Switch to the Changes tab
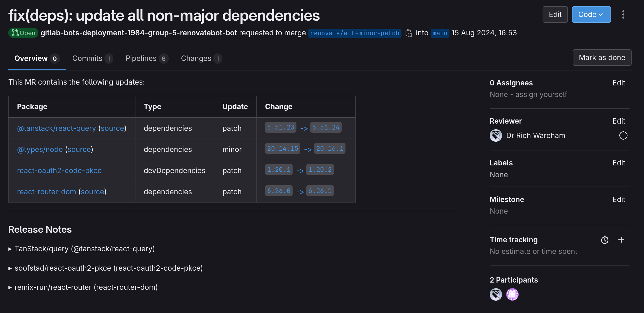644x313 pixels. tap(201, 59)
